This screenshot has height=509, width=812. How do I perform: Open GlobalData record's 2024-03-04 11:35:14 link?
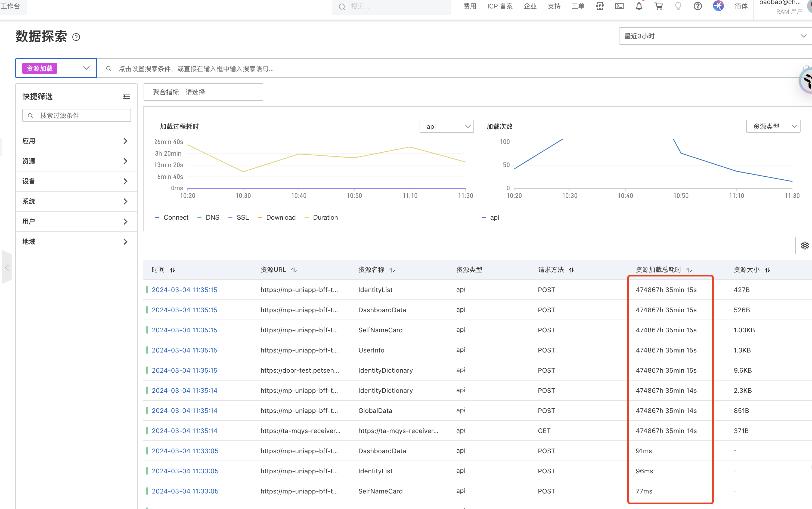(184, 411)
